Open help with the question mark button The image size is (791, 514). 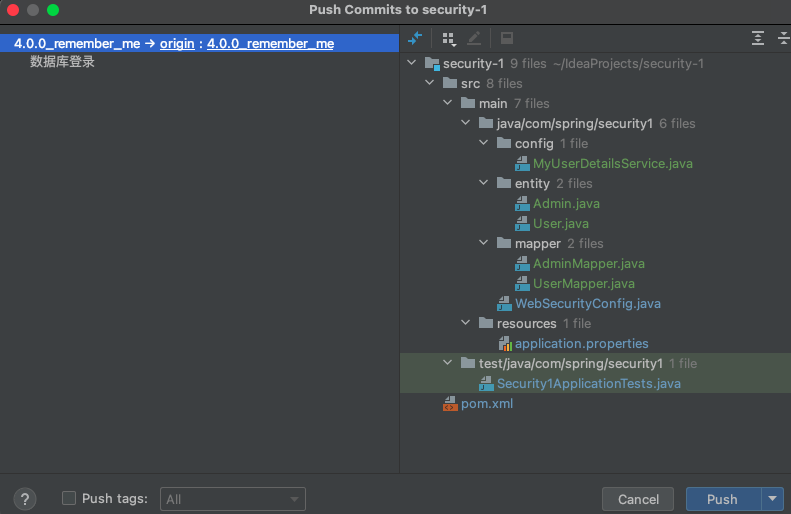tap(25, 499)
